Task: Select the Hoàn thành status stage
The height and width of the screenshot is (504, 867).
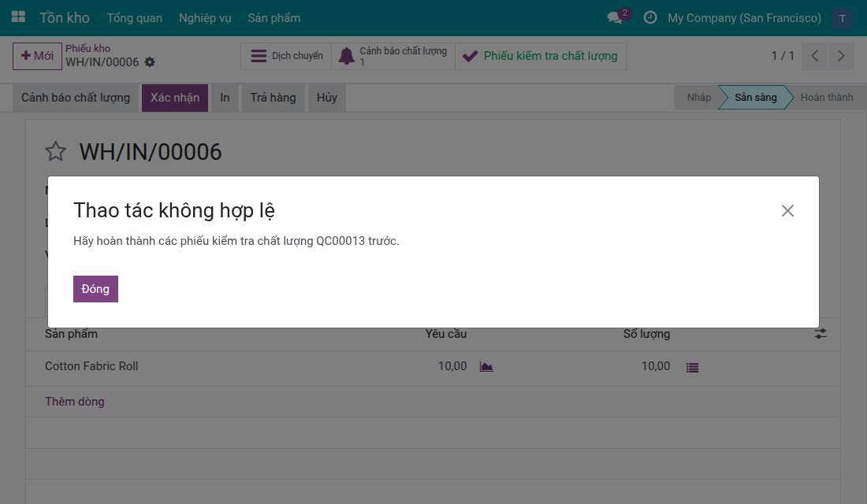Action: tap(826, 98)
